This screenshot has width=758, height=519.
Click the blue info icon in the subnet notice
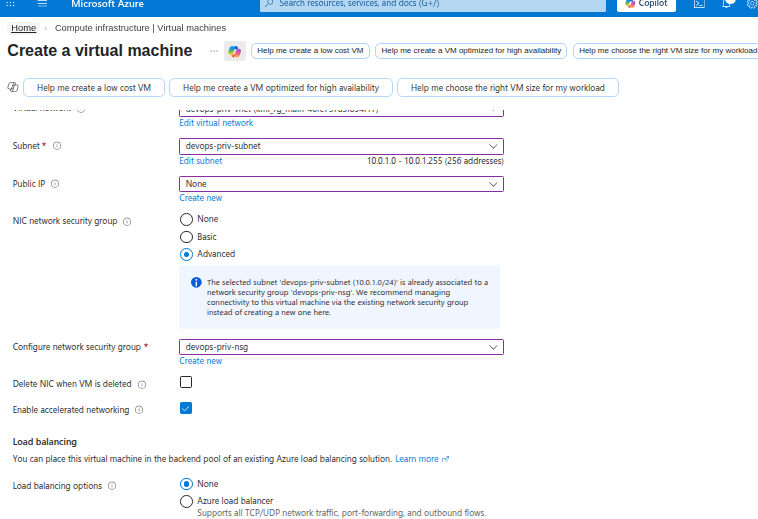(x=196, y=282)
